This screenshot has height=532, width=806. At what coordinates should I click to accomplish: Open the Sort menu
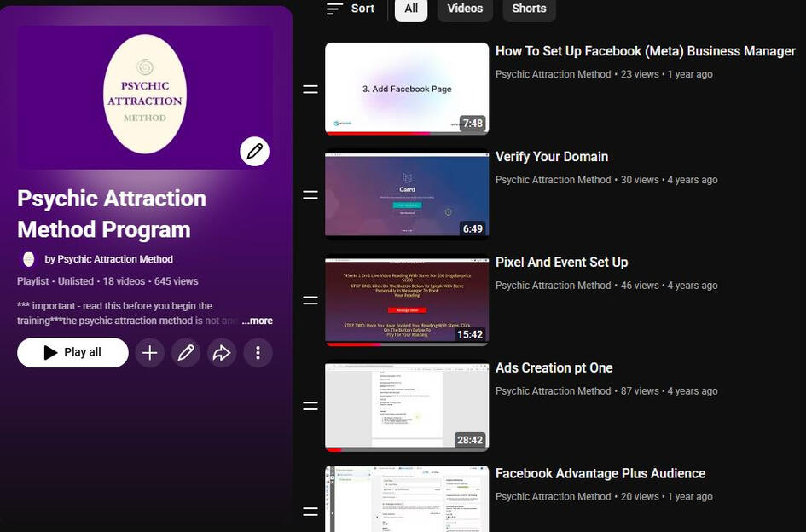tap(351, 9)
